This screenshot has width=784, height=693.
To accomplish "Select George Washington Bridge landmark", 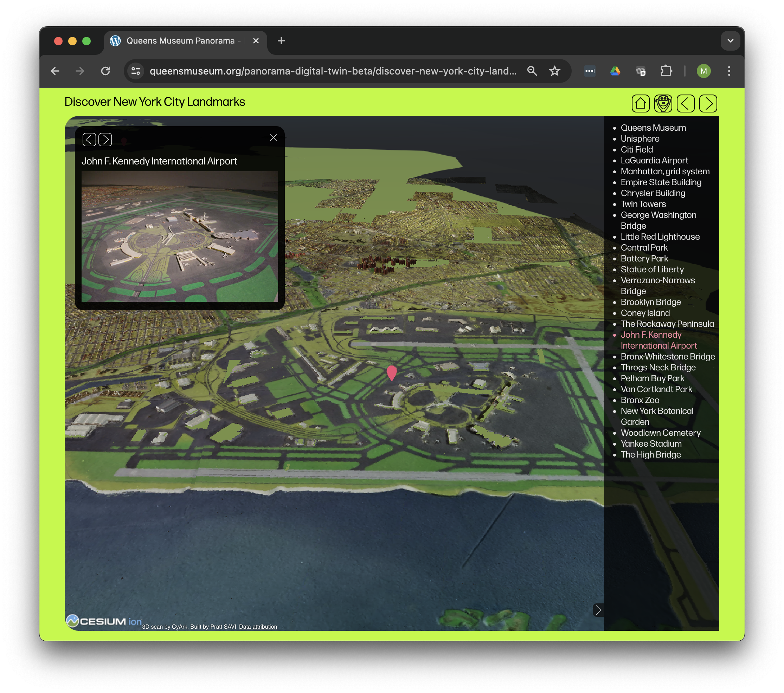I will coord(658,220).
